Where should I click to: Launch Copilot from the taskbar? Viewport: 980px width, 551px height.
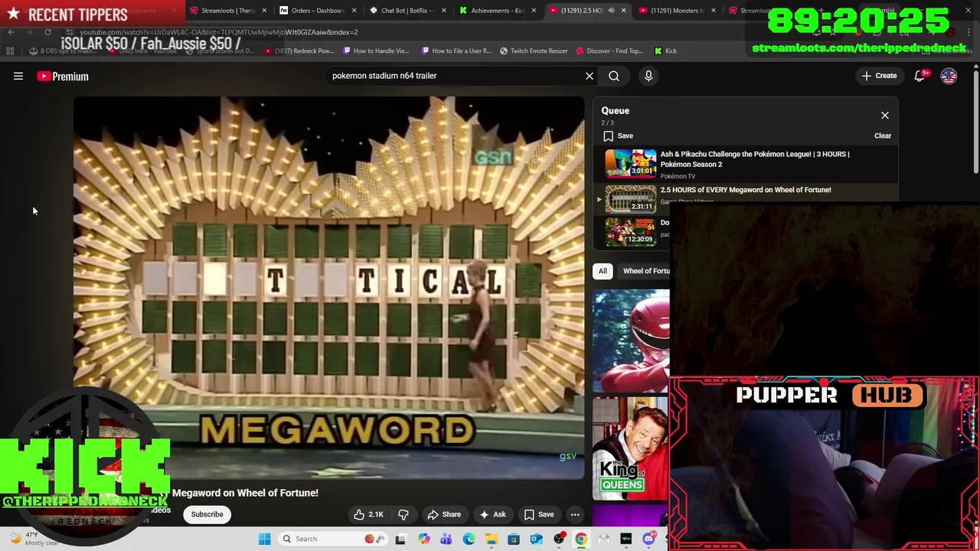coord(423,539)
